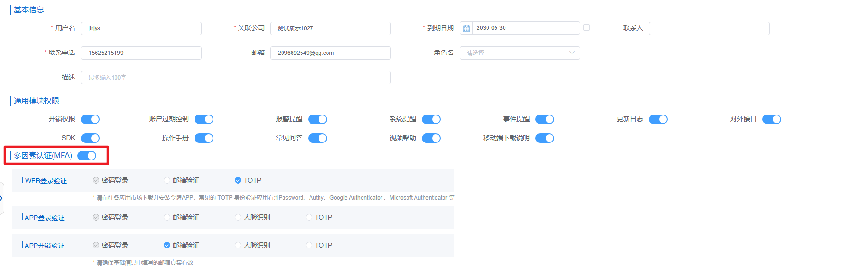Click into the 描述 text field

tap(236, 78)
